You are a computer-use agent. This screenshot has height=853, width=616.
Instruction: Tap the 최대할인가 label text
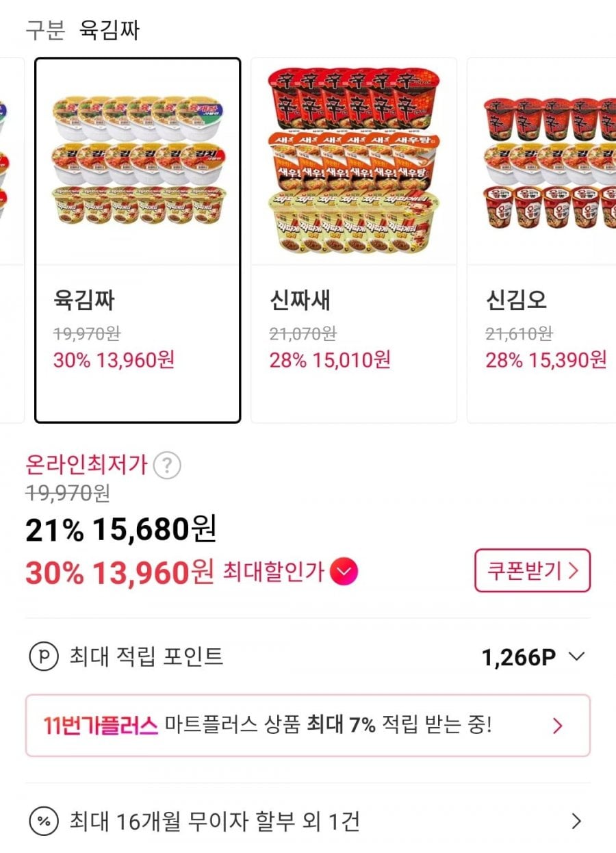(x=273, y=572)
